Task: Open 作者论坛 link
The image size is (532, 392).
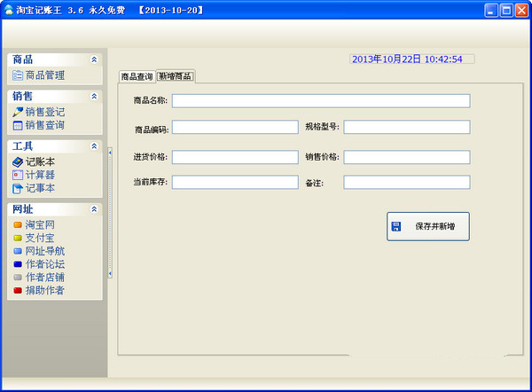Action: coord(45,264)
